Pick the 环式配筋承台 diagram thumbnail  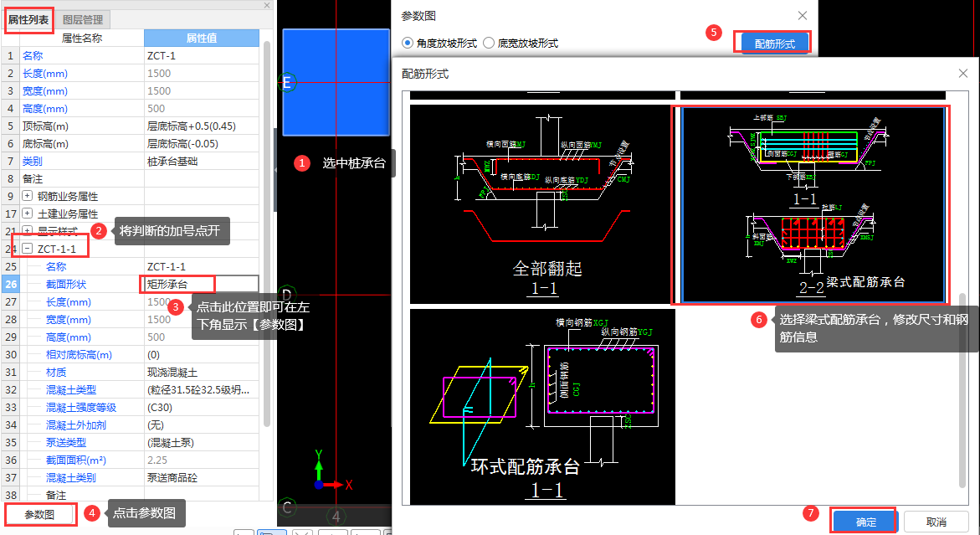[541, 407]
